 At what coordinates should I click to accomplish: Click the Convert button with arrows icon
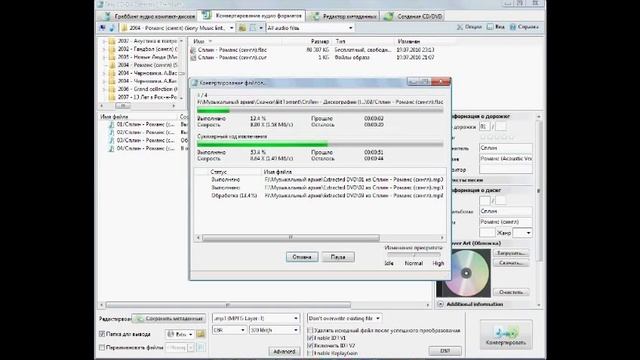pos(506,334)
